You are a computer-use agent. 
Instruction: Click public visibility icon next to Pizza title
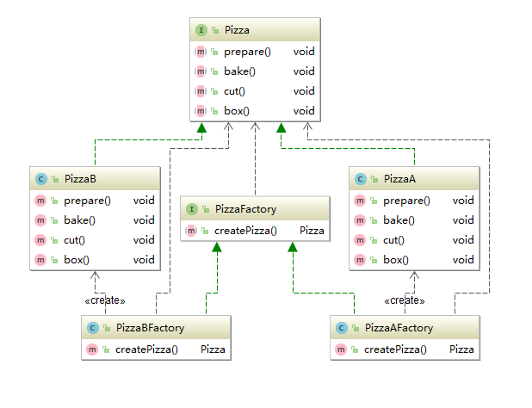215,30
